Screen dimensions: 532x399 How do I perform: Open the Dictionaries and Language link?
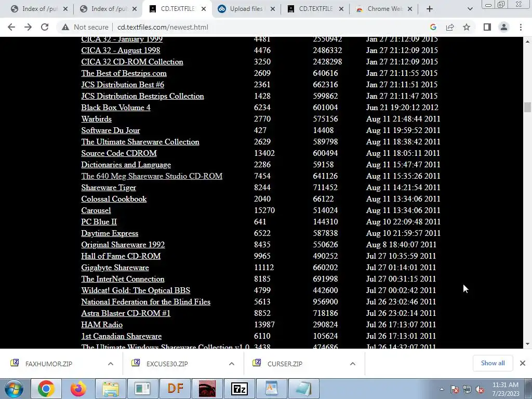point(126,165)
